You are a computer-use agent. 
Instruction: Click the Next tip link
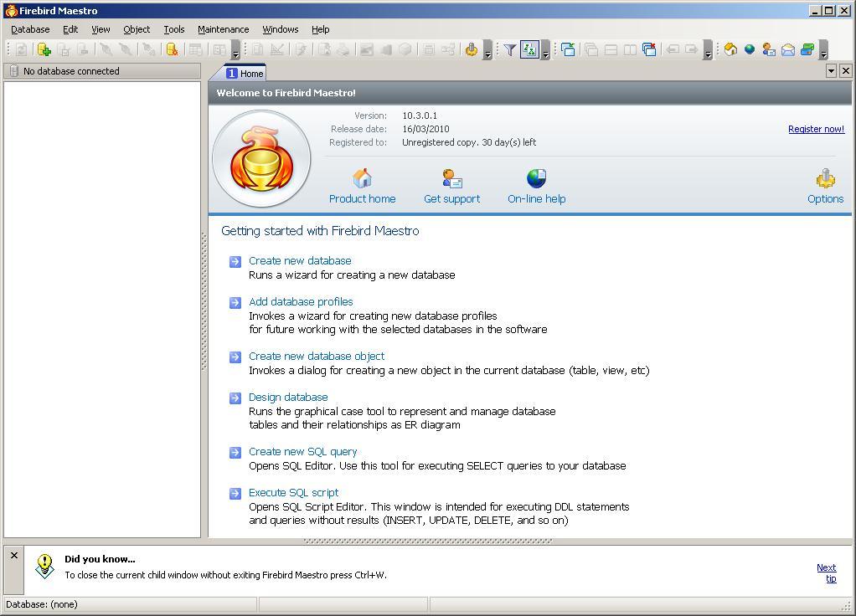pyautogui.click(x=826, y=567)
